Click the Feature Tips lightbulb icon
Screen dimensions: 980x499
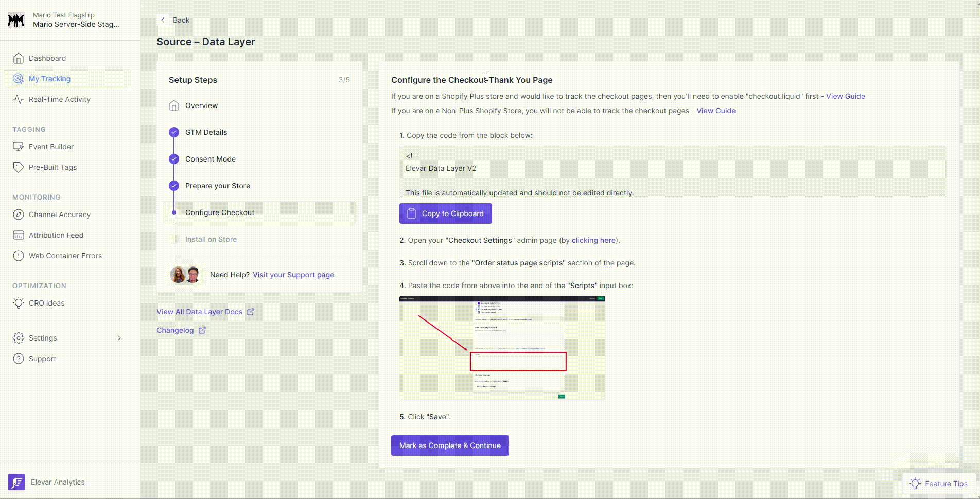pos(915,484)
